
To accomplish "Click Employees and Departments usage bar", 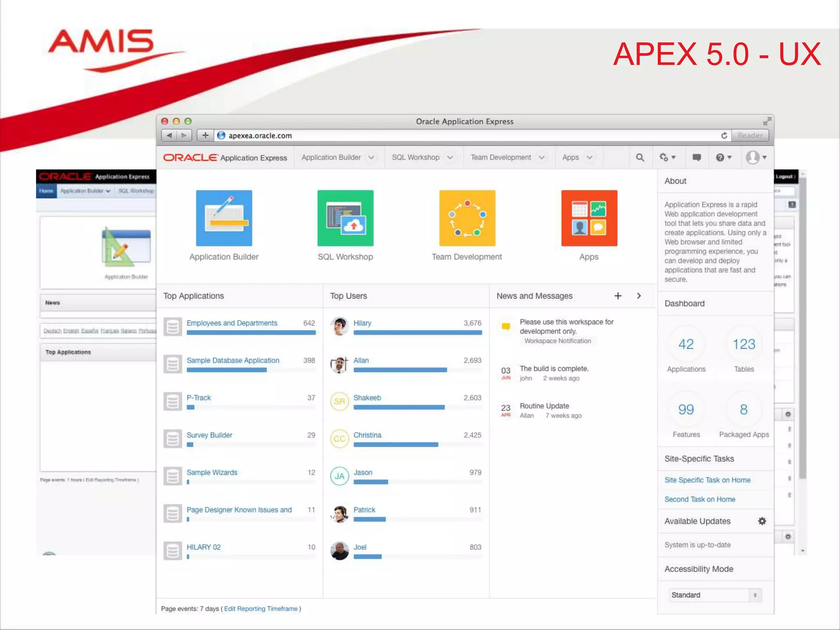I will click(x=251, y=333).
